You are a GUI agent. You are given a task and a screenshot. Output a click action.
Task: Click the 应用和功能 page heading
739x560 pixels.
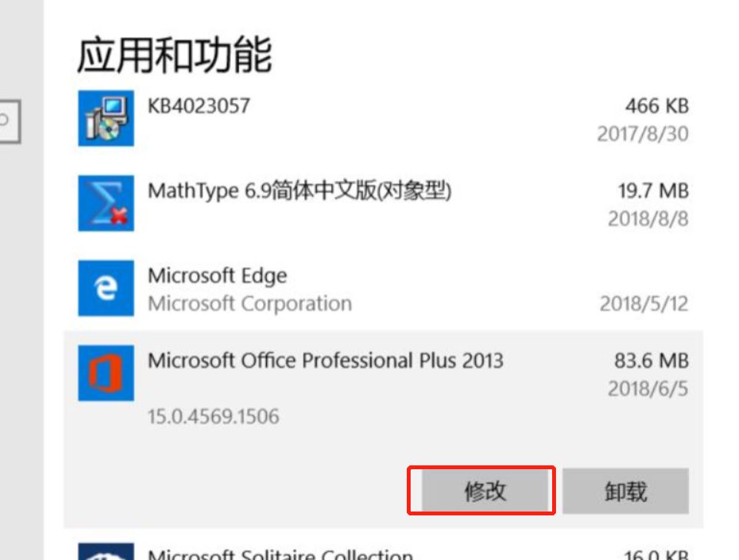174,55
